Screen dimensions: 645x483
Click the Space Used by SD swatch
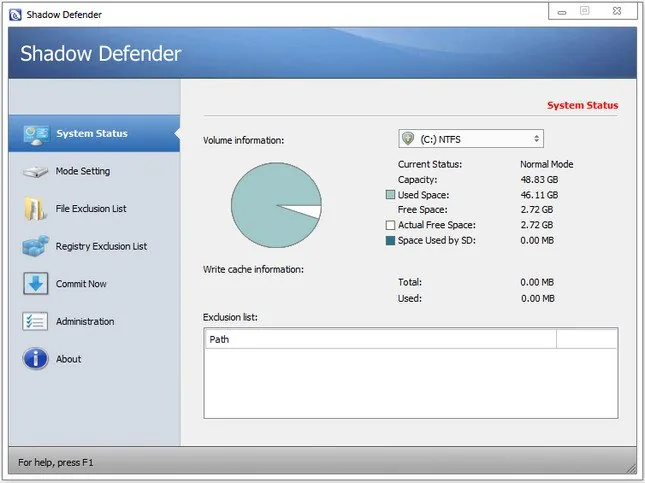click(x=390, y=240)
